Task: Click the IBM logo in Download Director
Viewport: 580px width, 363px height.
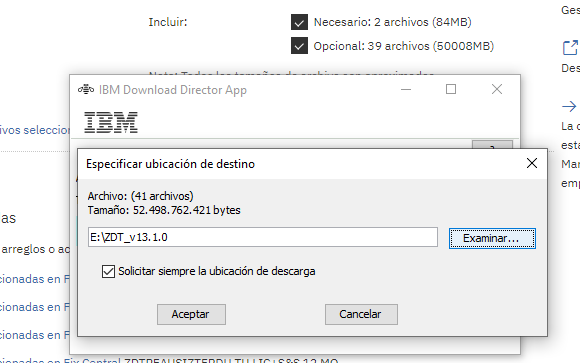Action: click(x=111, y=122)
